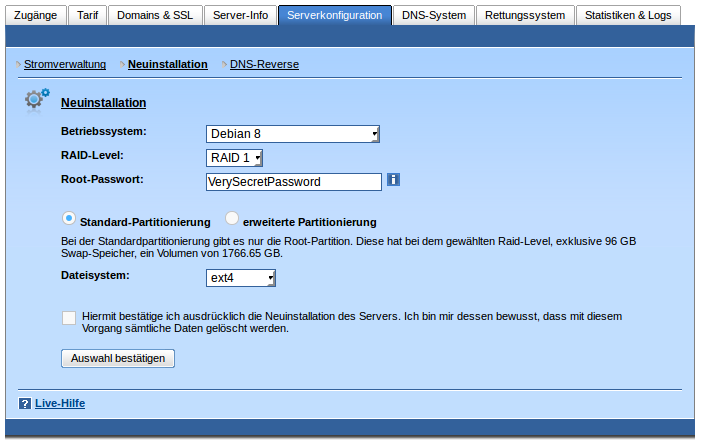Click the Betriebssystem label
This screenshot has width=703, height=441.
[104, 131]
